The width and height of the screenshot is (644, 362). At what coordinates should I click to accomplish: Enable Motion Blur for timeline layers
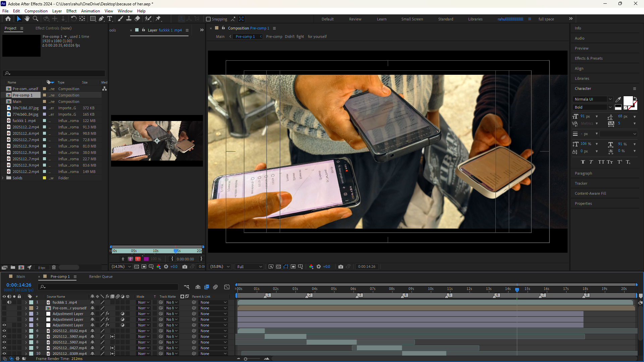pyautogui.click(x=216, y=287)
